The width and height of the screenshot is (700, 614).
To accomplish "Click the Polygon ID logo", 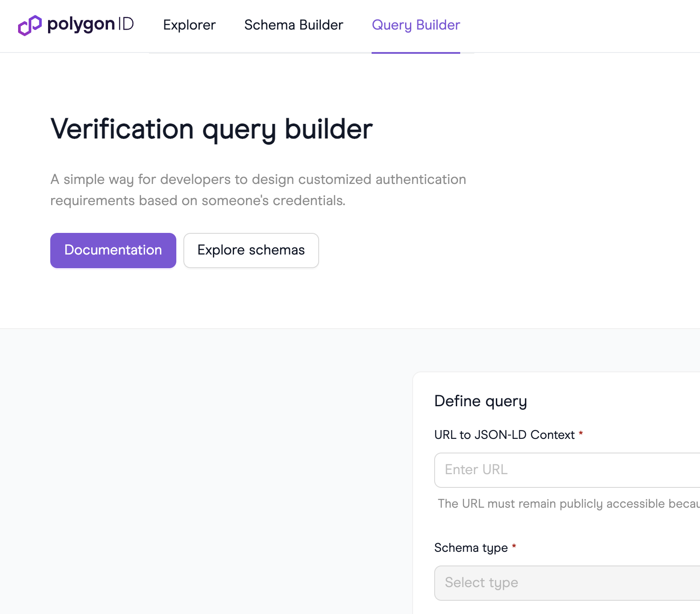I will point(76,25).
